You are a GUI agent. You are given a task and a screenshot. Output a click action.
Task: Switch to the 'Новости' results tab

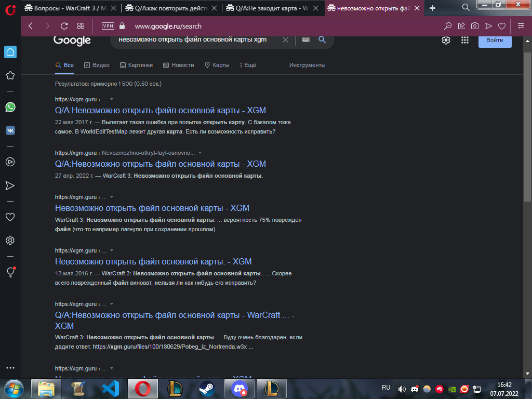pos(179,65)
